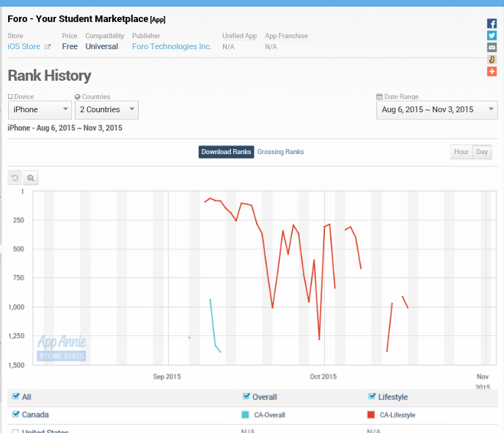Screen dimensions: 504x433
Task: Click the globe icon next to Countries
Action: coord(78,96)
